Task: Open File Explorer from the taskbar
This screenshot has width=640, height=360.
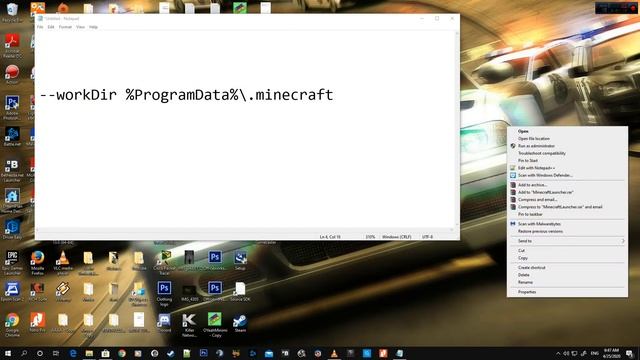Action: coord(89,353)
